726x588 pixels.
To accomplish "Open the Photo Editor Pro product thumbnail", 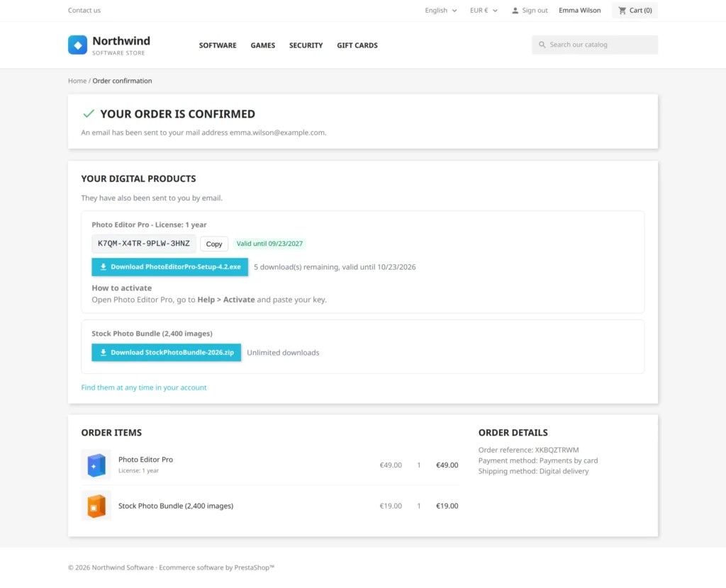I will (x=96, y=465).
